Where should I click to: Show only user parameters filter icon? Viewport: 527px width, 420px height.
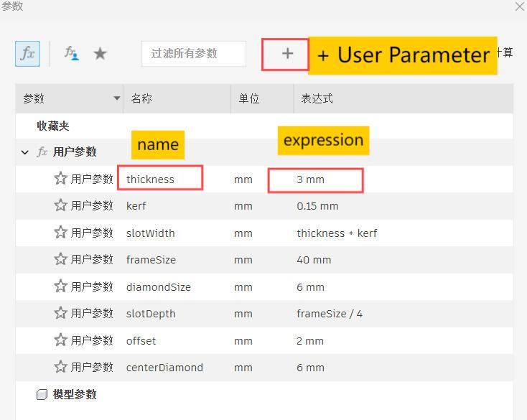pyautogui.click(x=72, y=53)
